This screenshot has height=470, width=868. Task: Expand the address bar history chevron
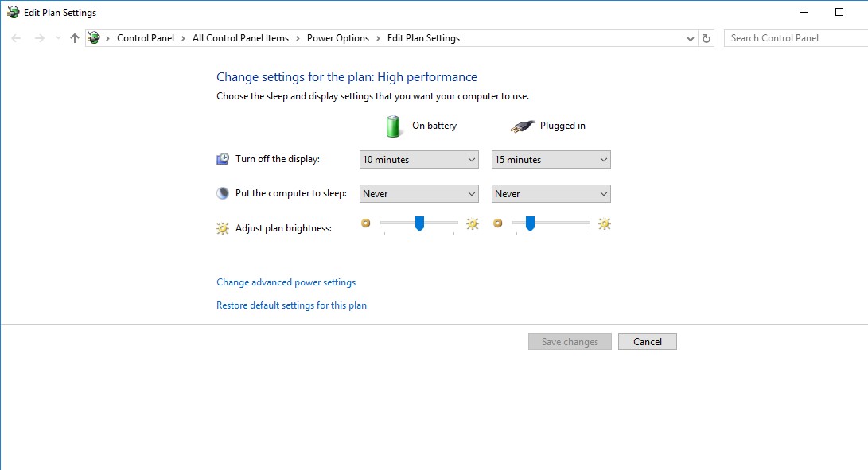(x=691, y=38)
